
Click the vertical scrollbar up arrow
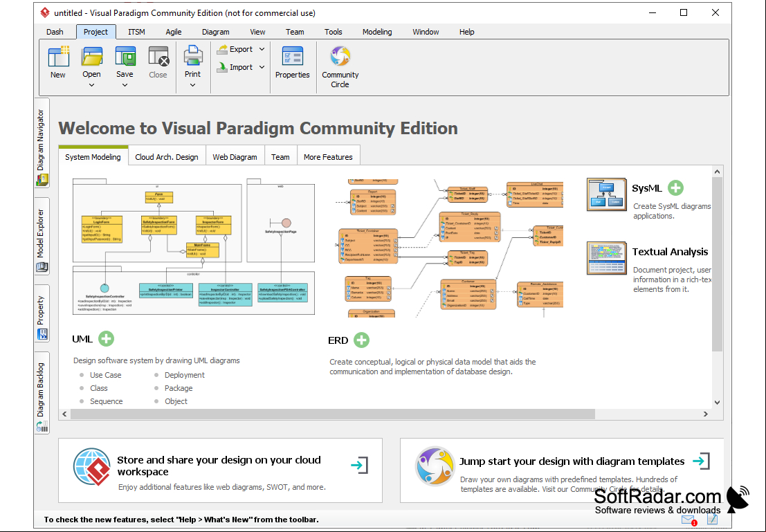tap(717, 172)
